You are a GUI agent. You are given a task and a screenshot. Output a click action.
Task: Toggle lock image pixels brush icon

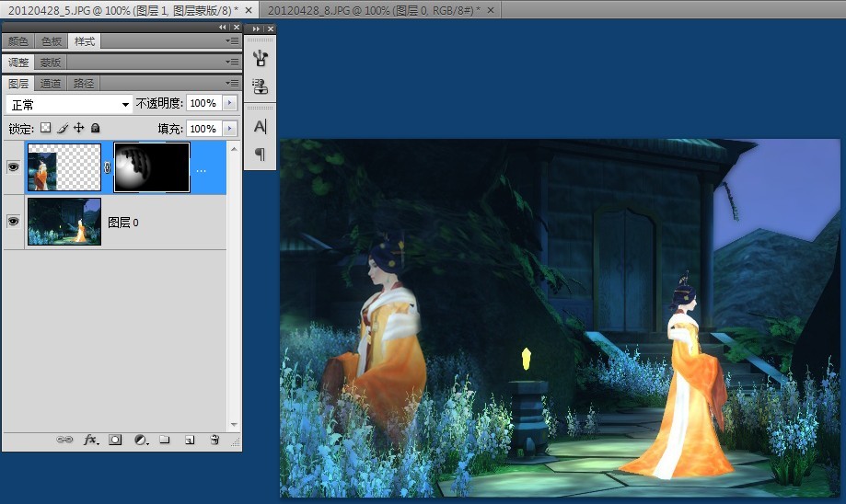click(63, 128)
